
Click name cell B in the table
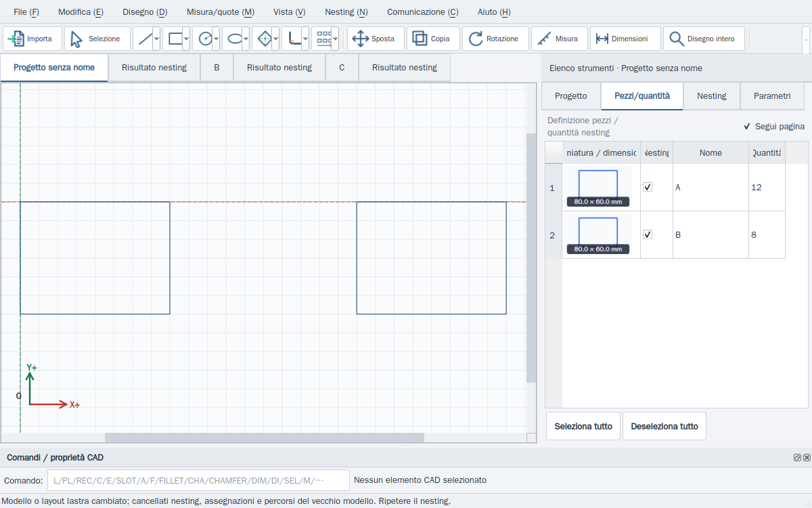(x=710, y=235)
